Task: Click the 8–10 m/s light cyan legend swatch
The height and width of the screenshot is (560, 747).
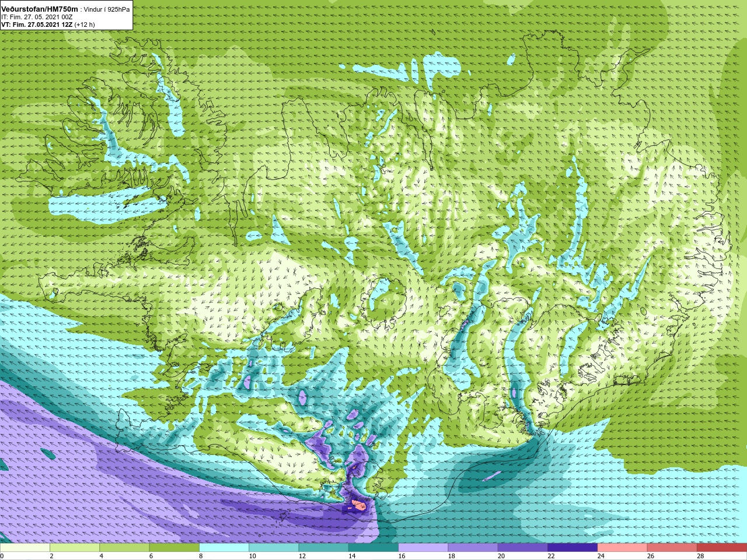Action: coord(224,548)
